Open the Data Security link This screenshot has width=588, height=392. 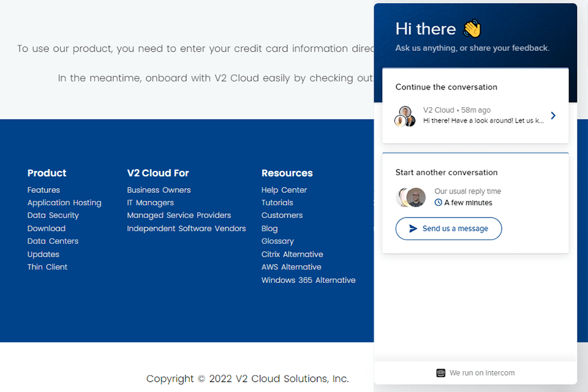point(53,216)
